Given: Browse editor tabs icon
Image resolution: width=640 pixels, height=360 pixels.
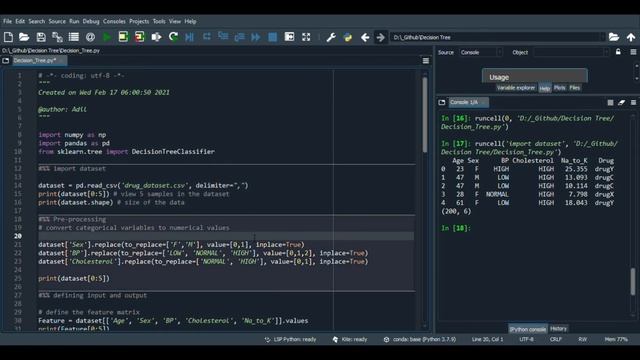Looking at the screenshot, I should (6, 61).
